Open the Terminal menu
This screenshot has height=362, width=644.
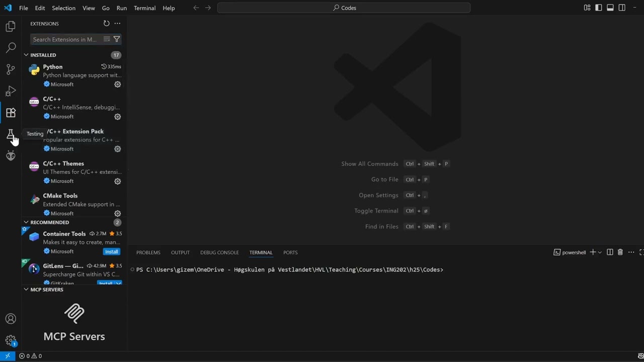145,8
